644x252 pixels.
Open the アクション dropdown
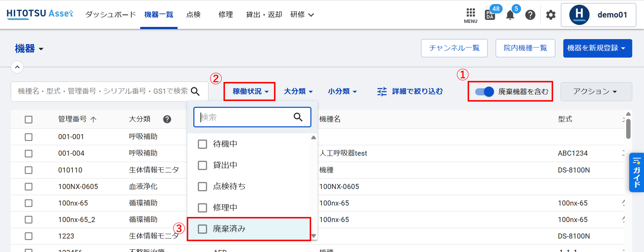point(596,92)
